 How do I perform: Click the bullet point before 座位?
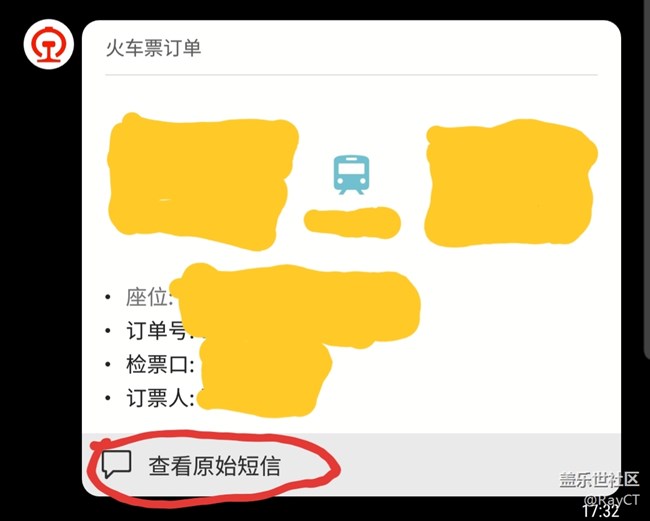(108, 297)
